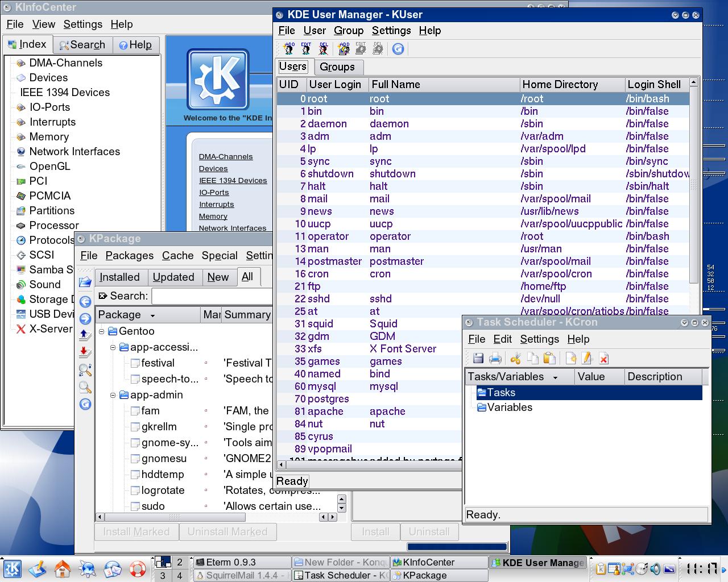
Task: Click the print icon in KCron toolbar
Action: pyautogui.click(x=495, y=358)
